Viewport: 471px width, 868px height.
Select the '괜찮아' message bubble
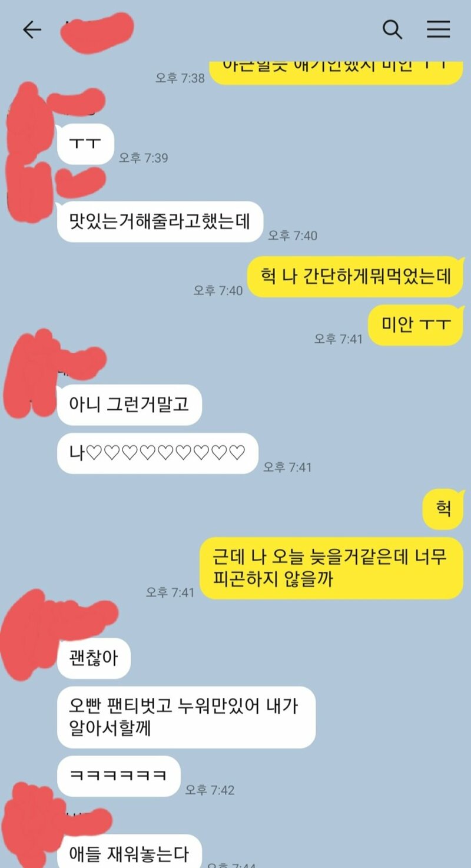coord(94,658)
